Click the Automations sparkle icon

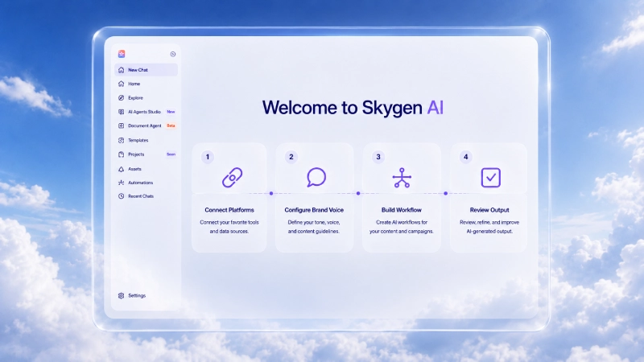tap(122, 183)
